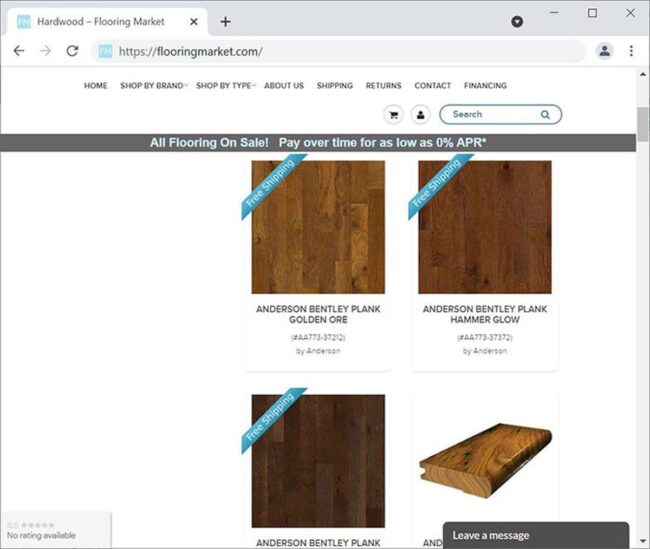The width and height of the screenshot is (650, 549).
Task: Click Free Shipping ribbon on Golden Ore
Action: (x=272, y=185)
